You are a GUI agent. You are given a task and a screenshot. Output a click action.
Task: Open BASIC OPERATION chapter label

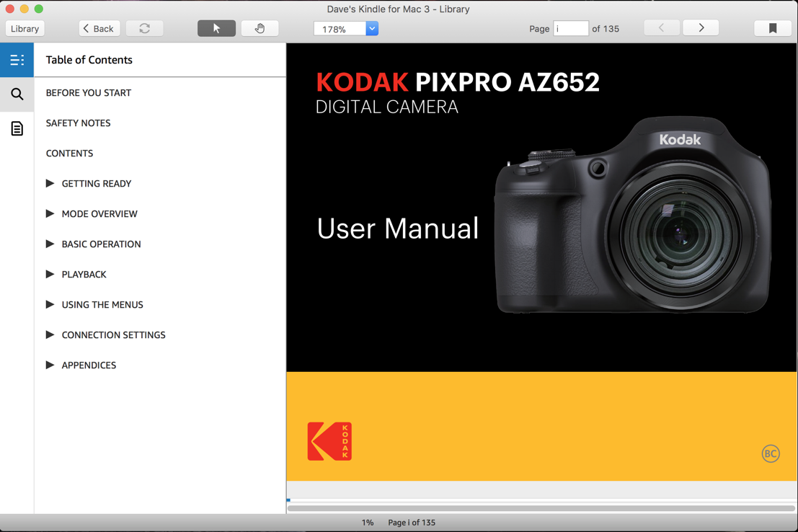[101, 244]
